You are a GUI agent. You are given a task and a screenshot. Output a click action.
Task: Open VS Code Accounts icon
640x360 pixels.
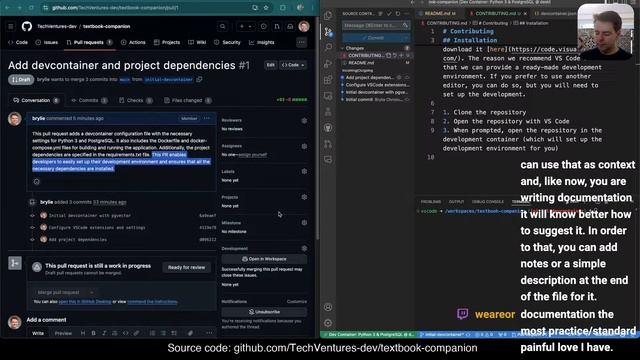(328, 307)
